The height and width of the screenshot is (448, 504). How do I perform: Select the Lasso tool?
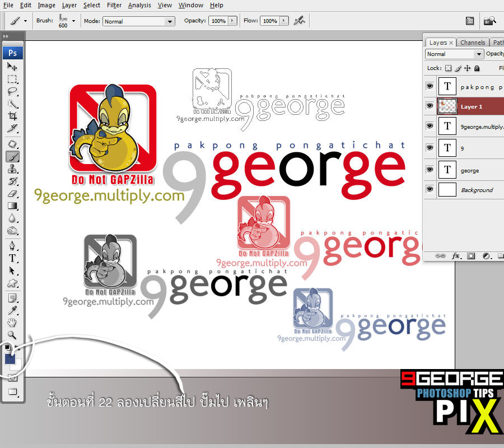[12, 91]
